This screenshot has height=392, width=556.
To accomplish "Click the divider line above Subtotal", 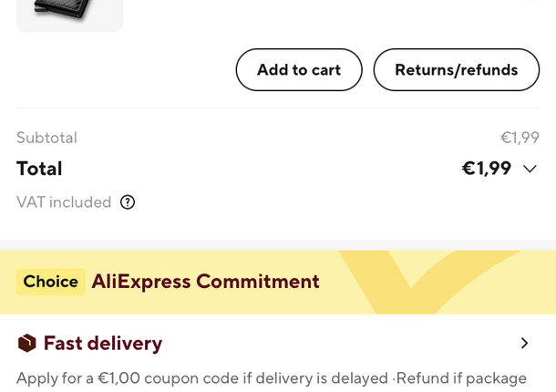I will (x=278, y=108).
